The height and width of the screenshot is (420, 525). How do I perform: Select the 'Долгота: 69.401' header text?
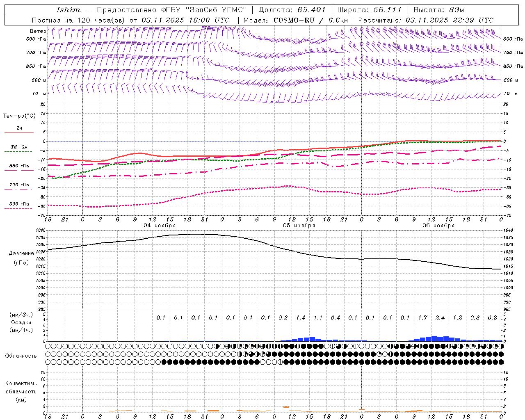tap(292, 10)
